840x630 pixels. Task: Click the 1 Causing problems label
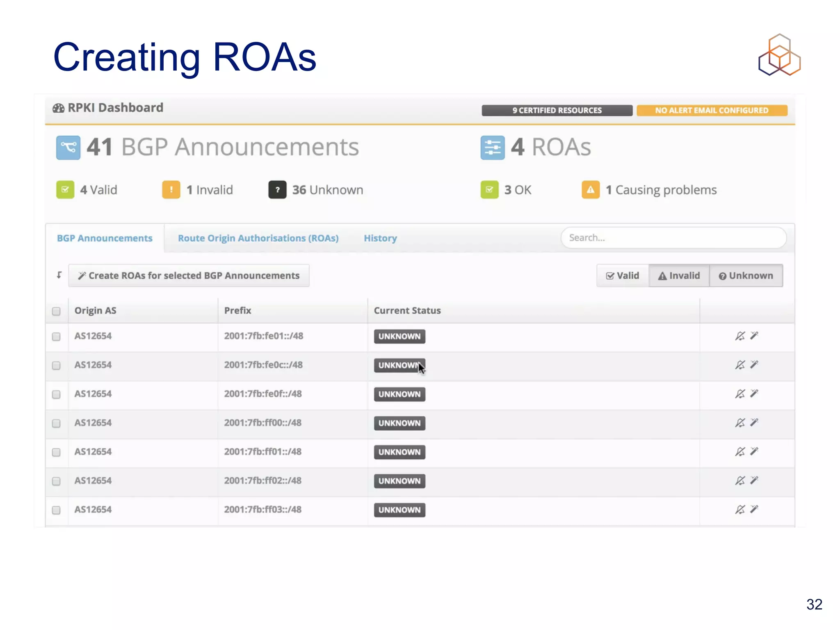661,190
